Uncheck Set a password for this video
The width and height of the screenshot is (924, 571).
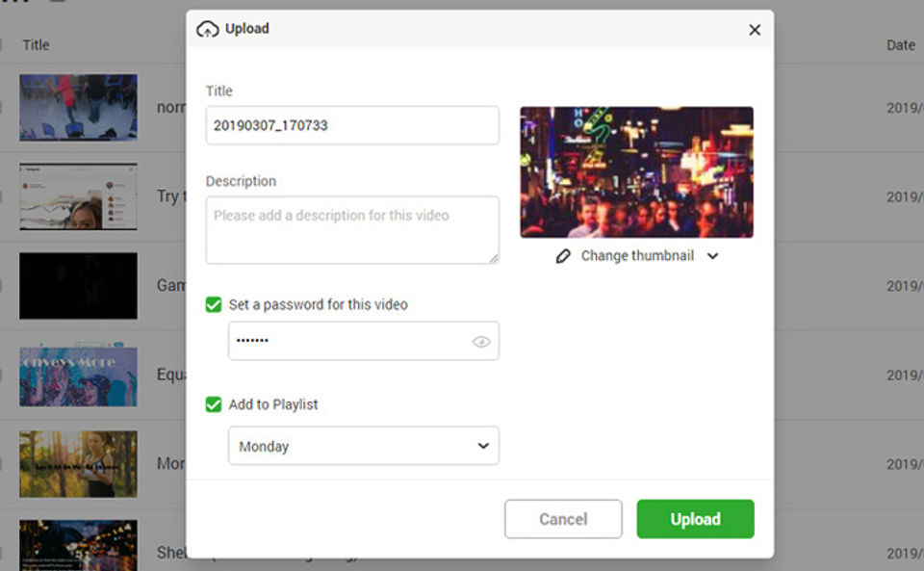pyautogui.click(x=214, y=304)
